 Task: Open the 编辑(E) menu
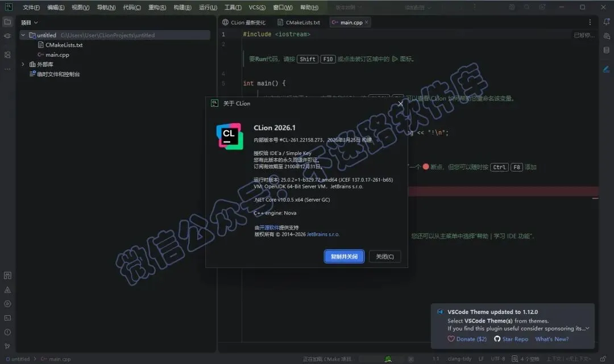tap(56, 7)
